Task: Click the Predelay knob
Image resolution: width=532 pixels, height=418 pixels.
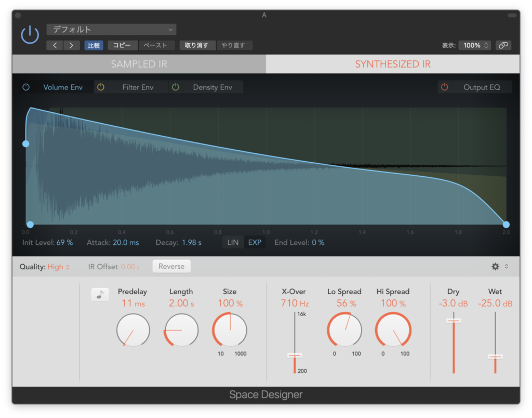Action: 133,330
